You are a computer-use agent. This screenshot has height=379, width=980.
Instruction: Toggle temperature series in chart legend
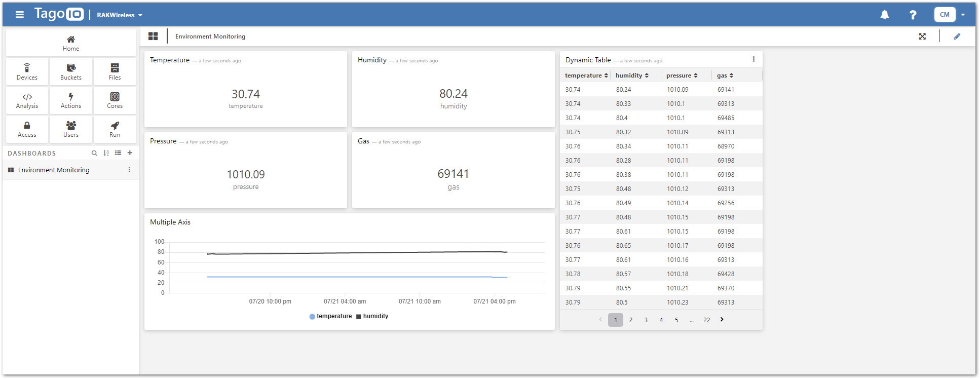[x=330, y=316]
